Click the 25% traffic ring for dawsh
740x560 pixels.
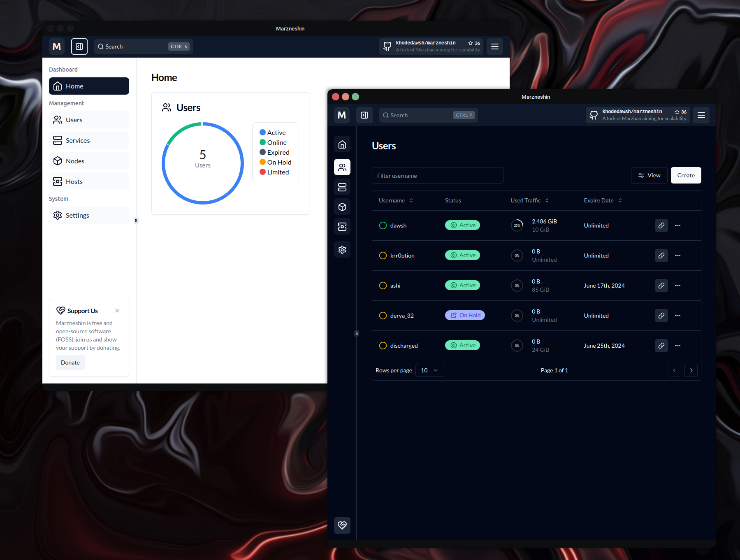517,225
